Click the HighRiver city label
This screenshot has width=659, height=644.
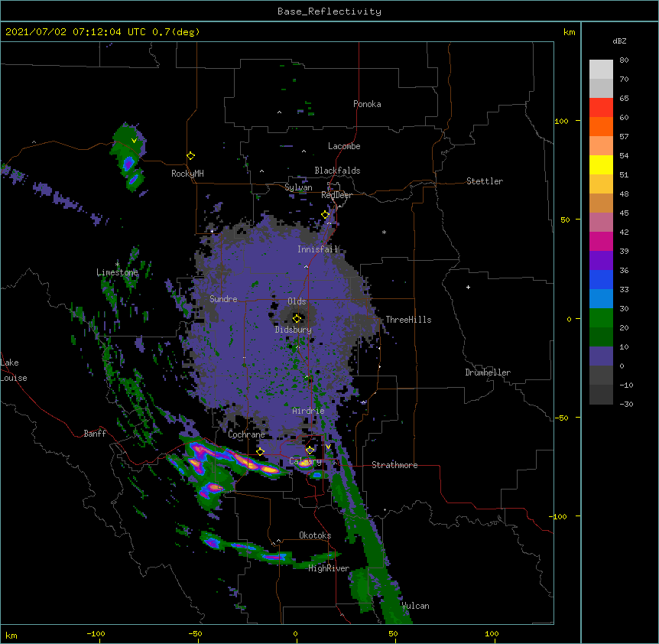tap(329, 568)
